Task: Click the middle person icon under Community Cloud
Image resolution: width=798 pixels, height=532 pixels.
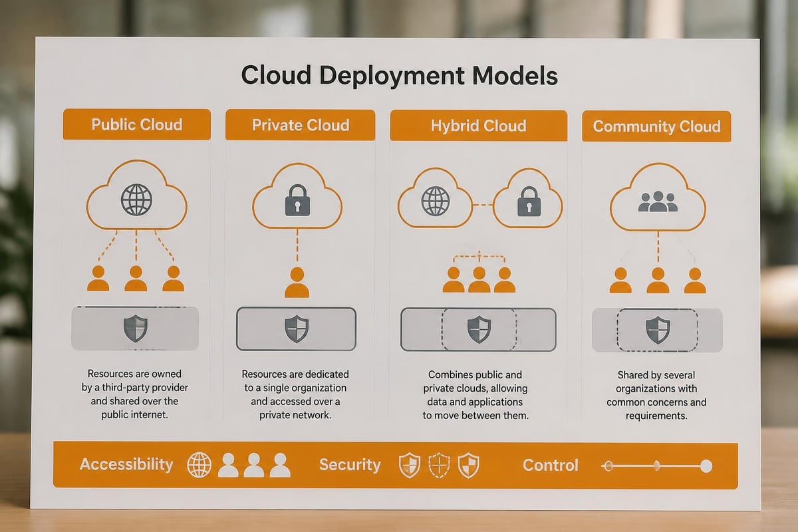Action: [658, 280]
